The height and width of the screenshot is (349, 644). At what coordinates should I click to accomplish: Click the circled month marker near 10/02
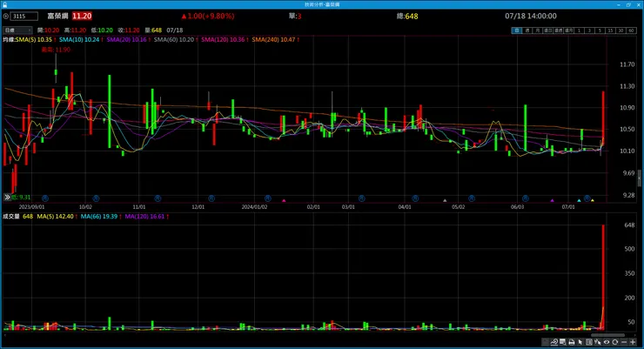tap(96, 198)
